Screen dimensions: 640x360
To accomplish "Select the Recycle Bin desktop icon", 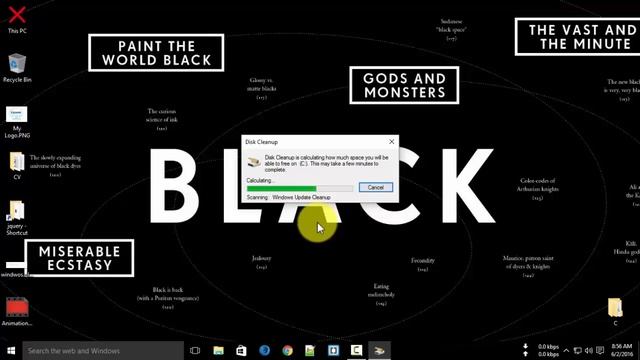I will pyautogui.click(x=17, y=68).
